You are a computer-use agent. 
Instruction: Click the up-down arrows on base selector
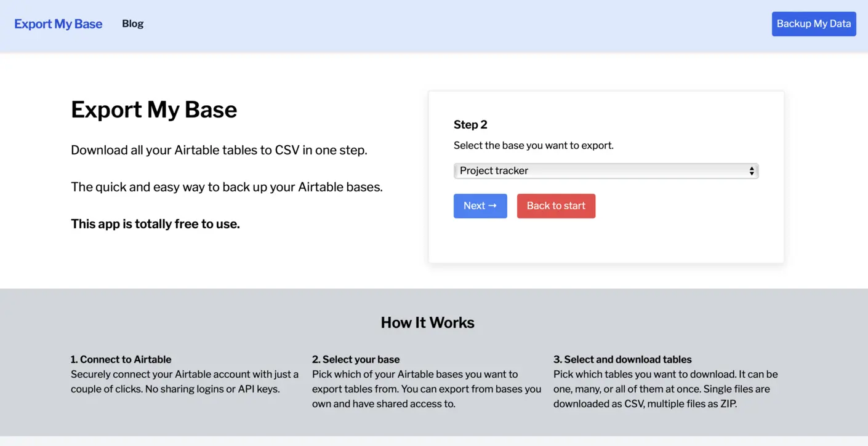(x=751, y=171)
